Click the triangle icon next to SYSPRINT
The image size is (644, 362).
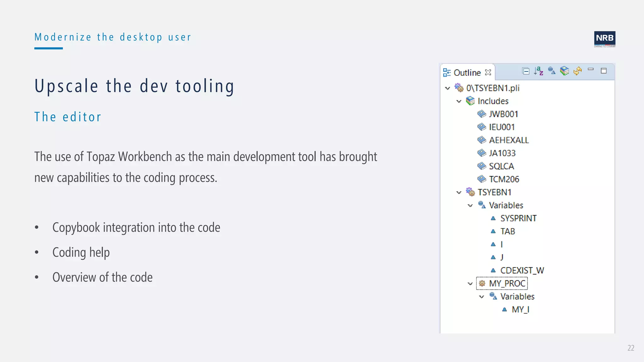[x=493, y=218]
